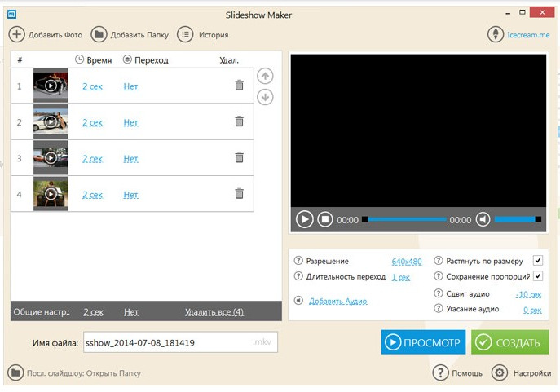
Task: Click help icon next to Сохранение пропорций
Action: tap(439, 276)
